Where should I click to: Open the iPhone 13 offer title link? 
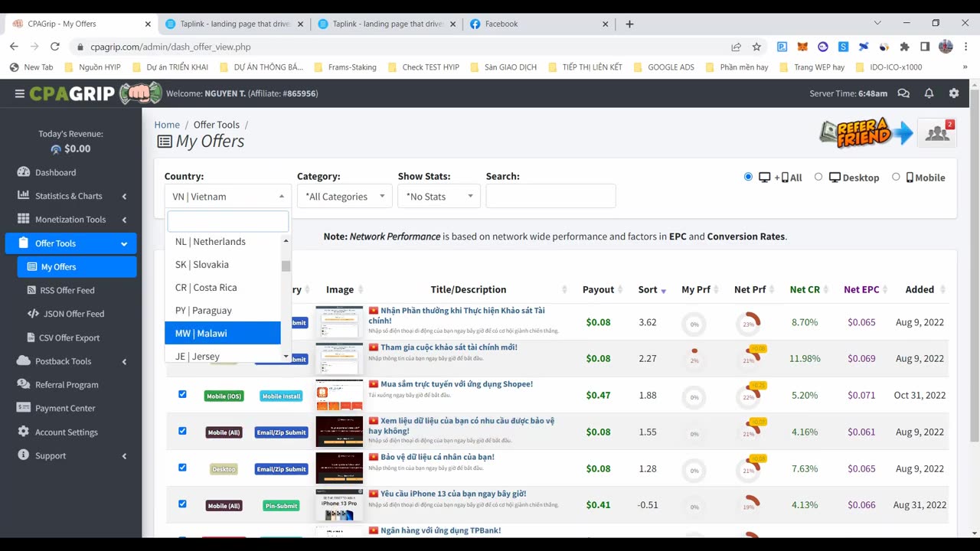click(x=453, y=494)
